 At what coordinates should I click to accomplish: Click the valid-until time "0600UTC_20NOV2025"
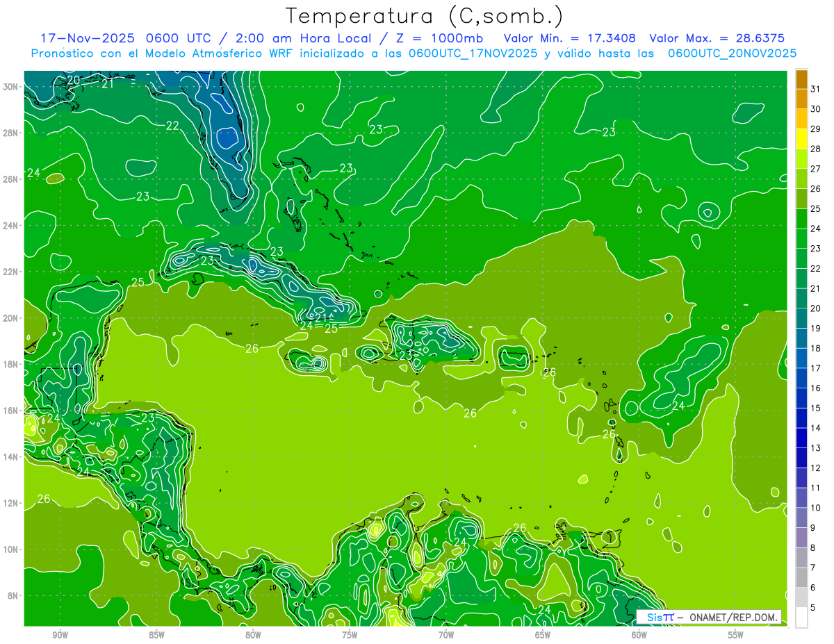[732, 53]
